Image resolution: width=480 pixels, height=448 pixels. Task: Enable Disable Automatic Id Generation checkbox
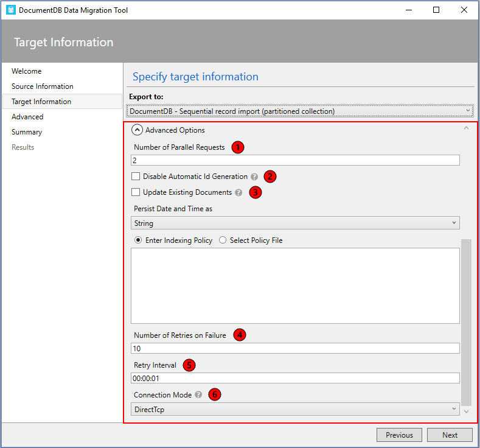pos(135,177)
